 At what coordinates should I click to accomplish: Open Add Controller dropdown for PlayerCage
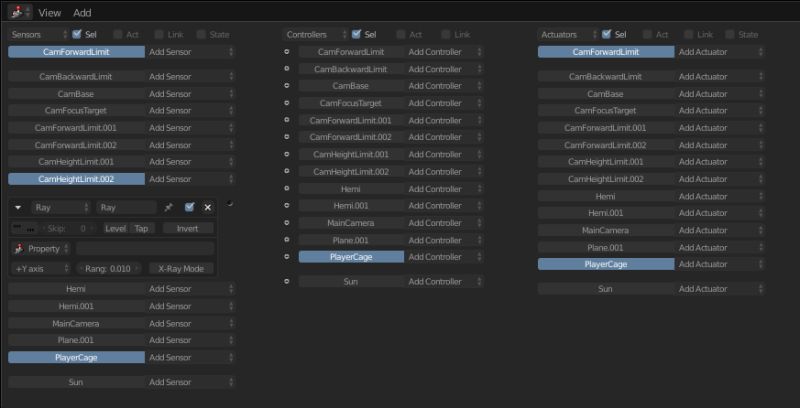[x=443, y=257]
